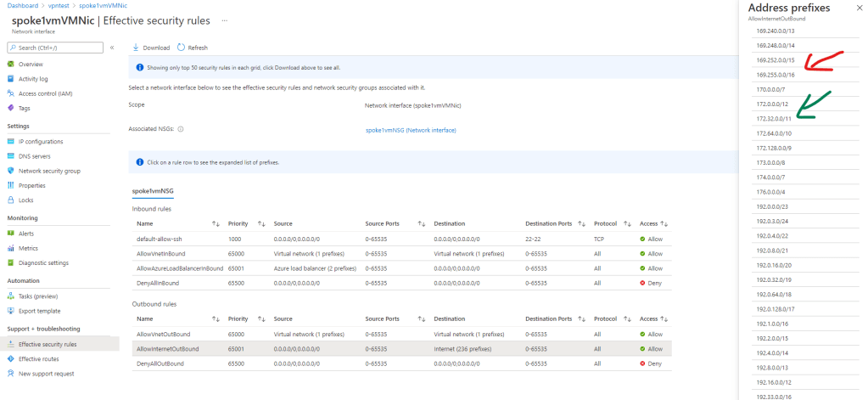Viewport: 868px width, 400px height.
Task: Open Locks in settings
Action: (25, 200)
